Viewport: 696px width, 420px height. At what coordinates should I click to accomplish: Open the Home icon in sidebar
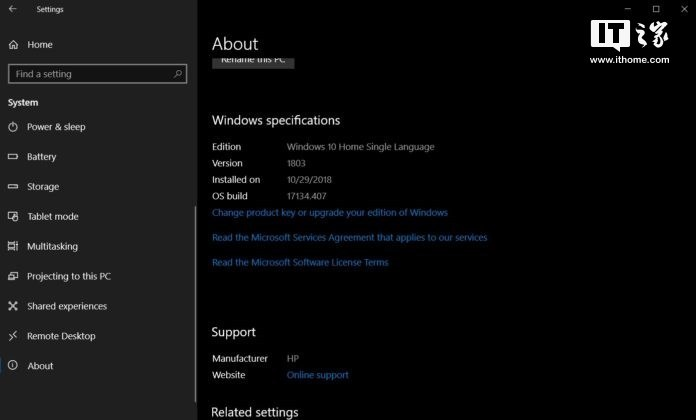(x=13, y=44)
